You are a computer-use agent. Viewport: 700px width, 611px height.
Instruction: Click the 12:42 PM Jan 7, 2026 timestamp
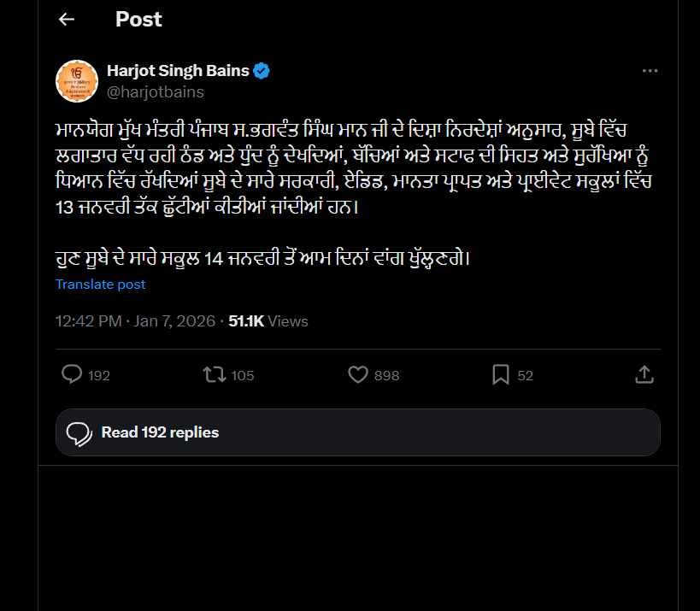(x=136, y=321)
